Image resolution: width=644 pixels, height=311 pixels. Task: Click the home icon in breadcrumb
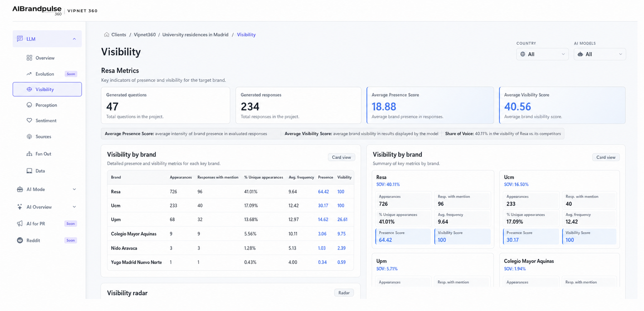[106, 35]
